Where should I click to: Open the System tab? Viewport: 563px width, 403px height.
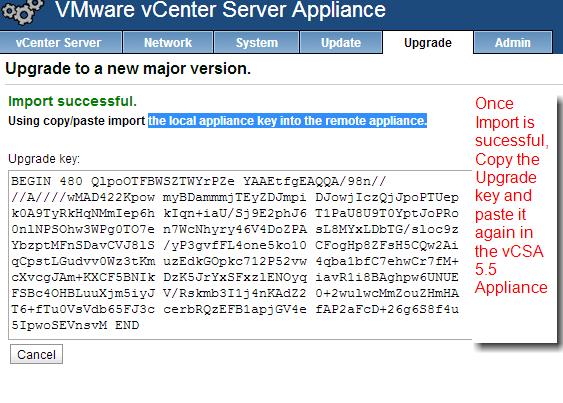pos(256,42)
